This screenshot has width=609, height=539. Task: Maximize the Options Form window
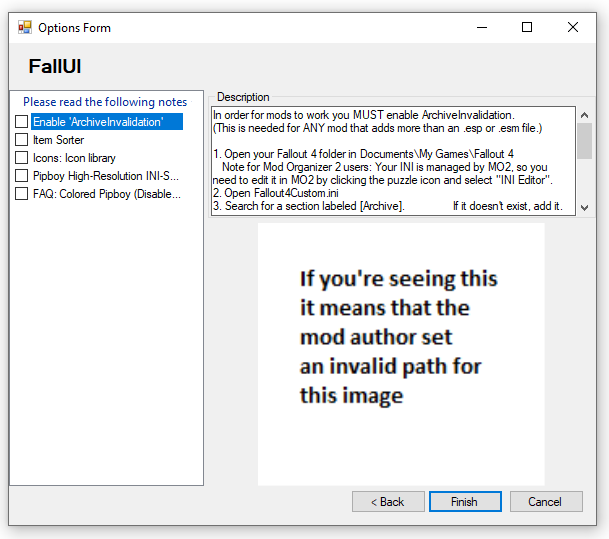coord(527,27)
